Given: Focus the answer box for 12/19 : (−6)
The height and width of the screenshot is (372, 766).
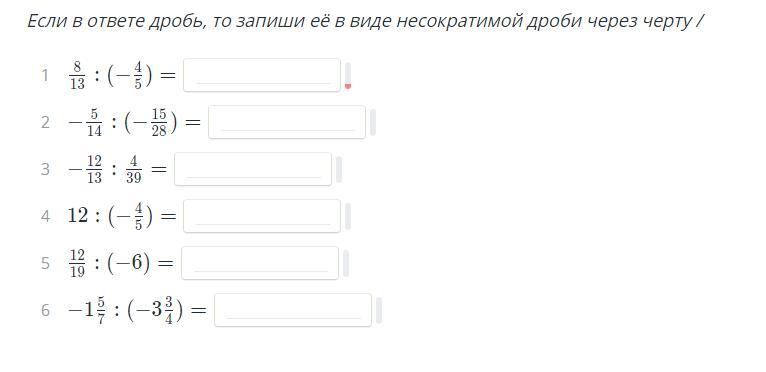Looking at the screenshot, I should [259, 263].
